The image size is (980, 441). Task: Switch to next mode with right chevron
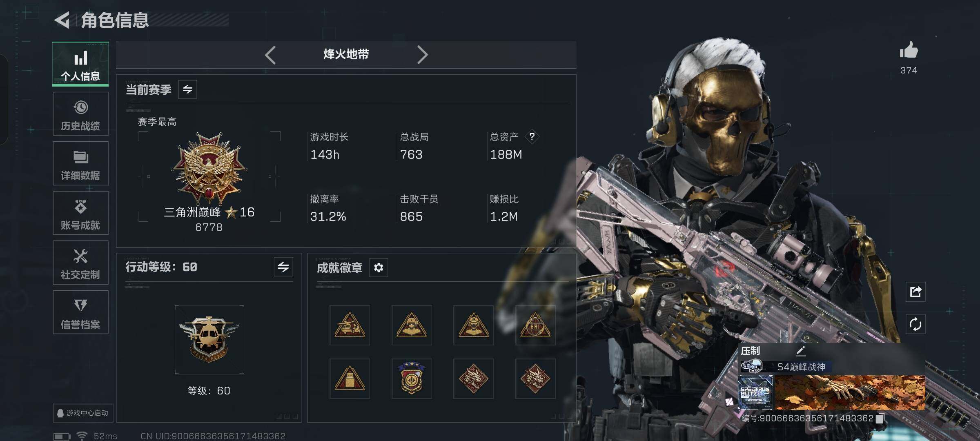(422, 55)
